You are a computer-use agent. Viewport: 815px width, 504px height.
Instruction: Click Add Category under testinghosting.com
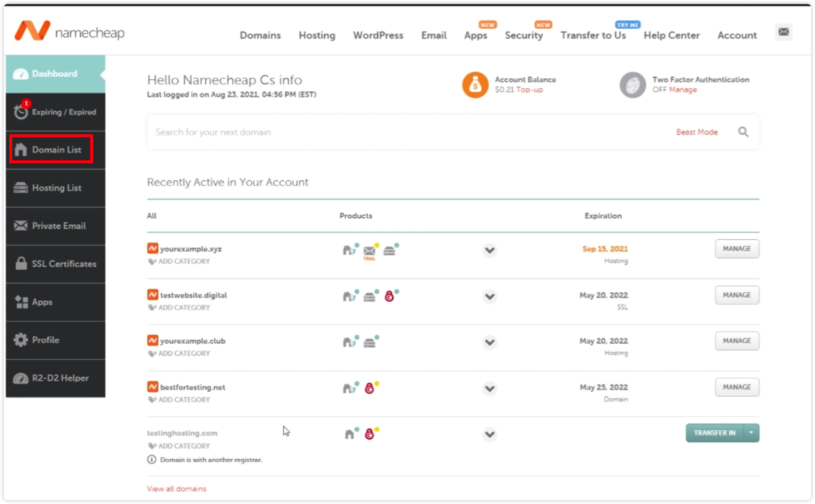(180, 446)
